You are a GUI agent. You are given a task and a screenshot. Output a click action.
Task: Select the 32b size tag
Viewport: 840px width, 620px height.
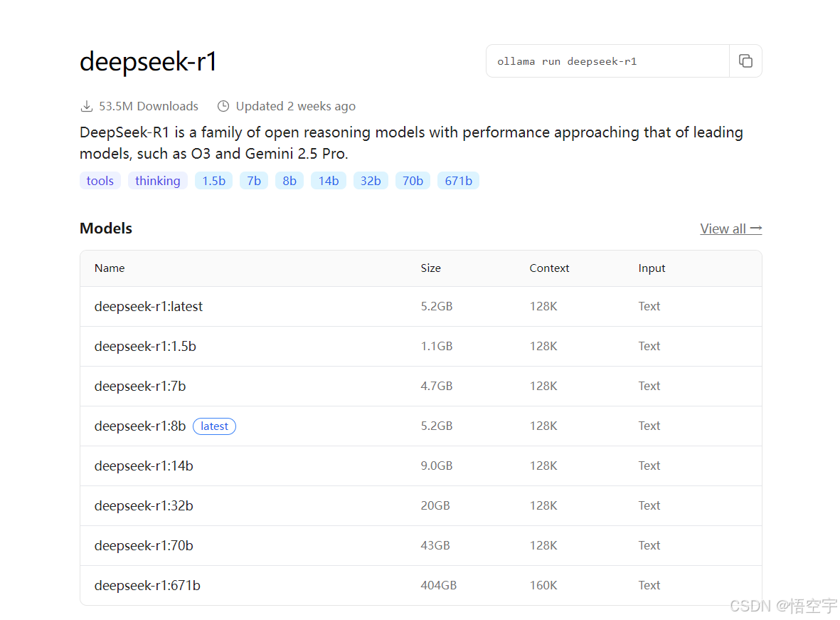pos(371,181)
